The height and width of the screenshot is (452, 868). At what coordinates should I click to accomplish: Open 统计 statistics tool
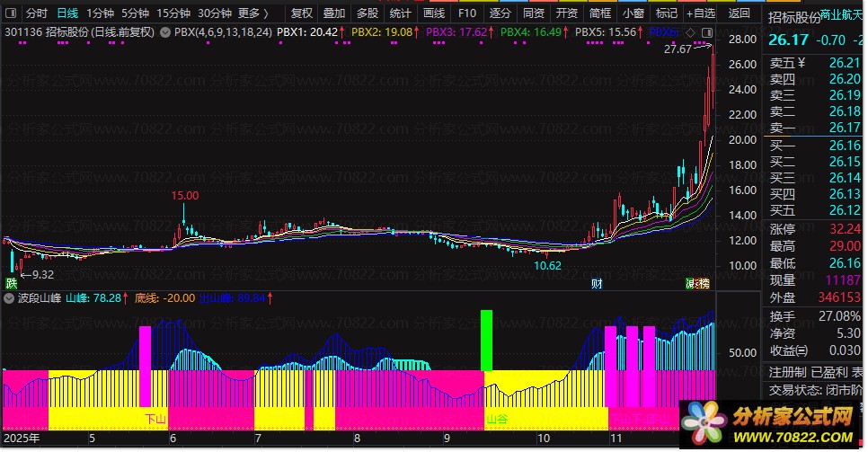pyautogui.click(x=400, y=13)
